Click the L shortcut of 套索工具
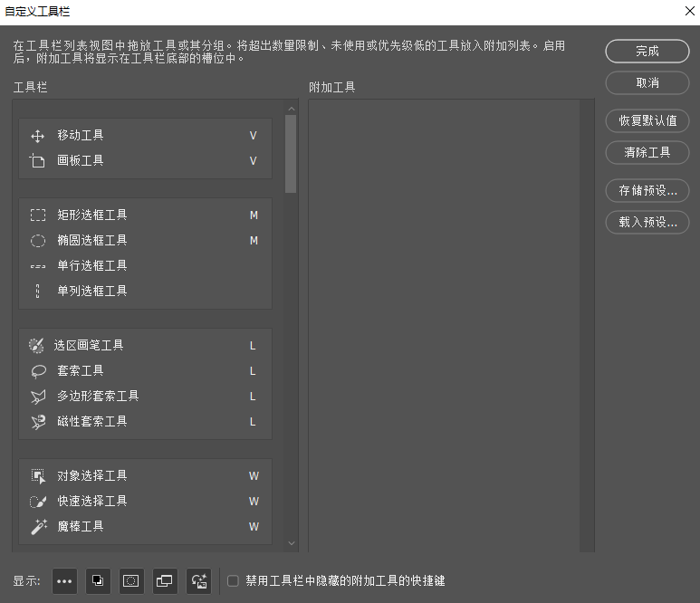 253,371
